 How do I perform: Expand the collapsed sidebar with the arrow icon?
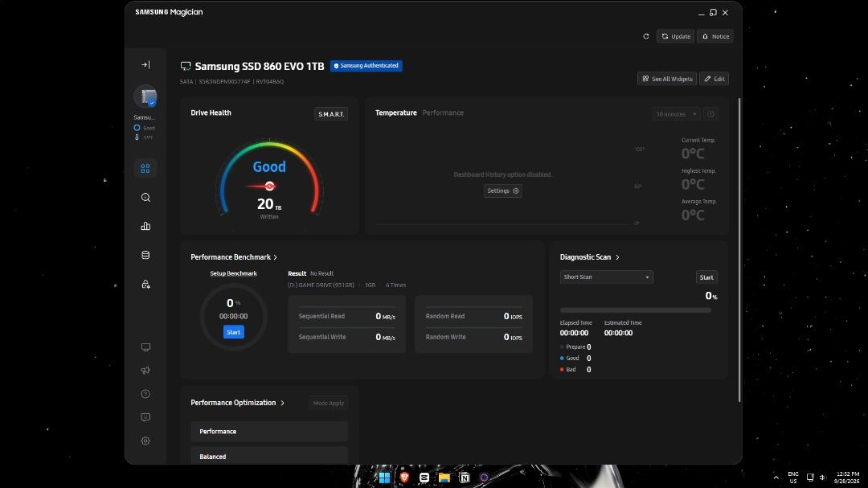145,65
